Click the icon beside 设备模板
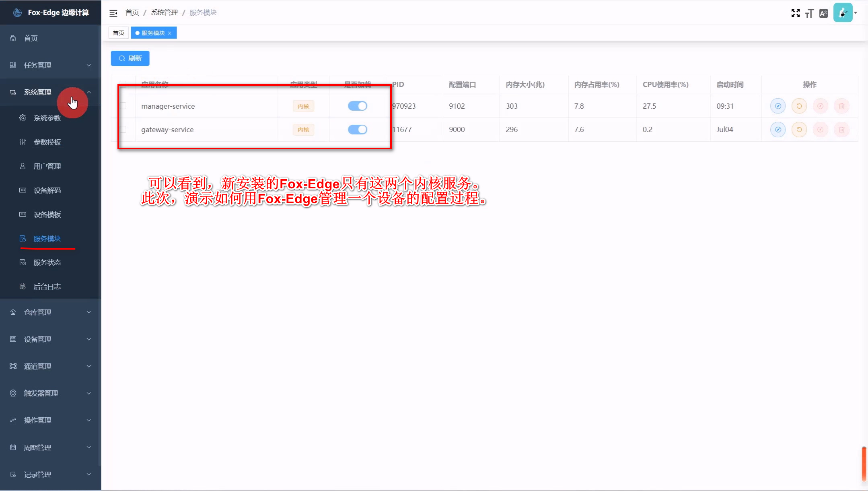The image size is (868, 491). tap(23, 215)
